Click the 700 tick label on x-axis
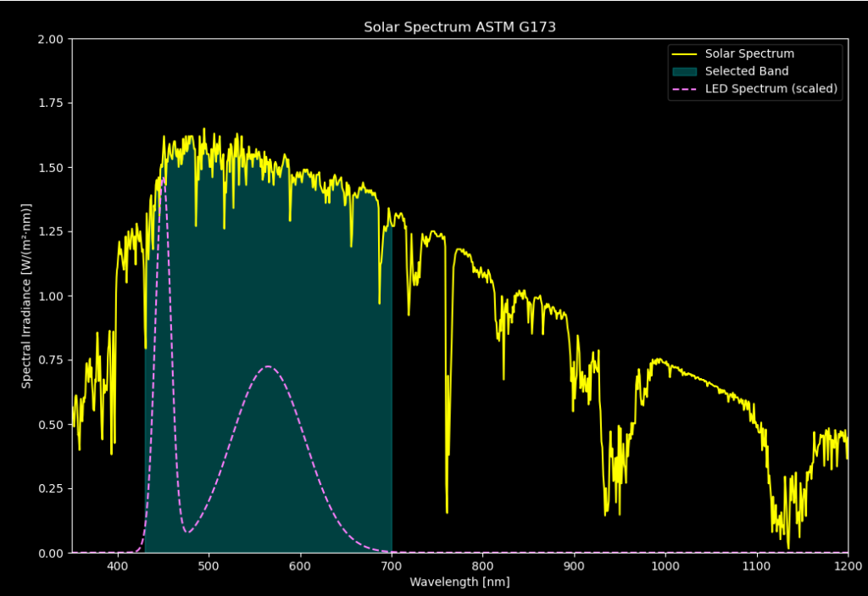 [x=392, y=566]
